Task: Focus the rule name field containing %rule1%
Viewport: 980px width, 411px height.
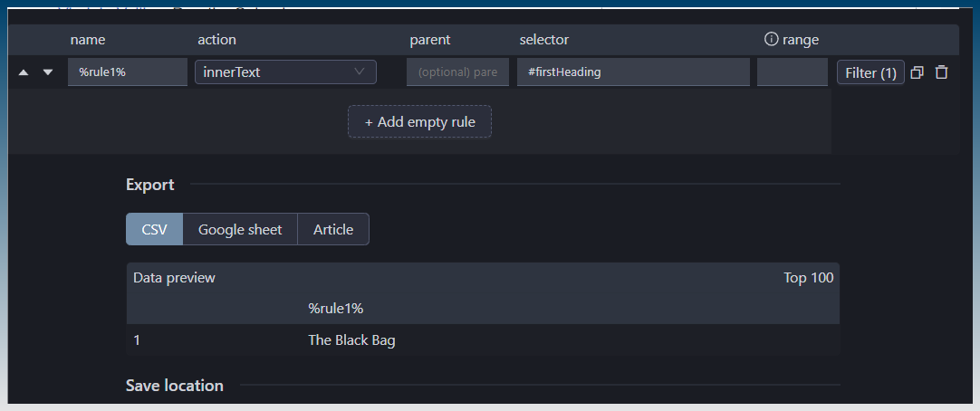Action: (127, 72)
